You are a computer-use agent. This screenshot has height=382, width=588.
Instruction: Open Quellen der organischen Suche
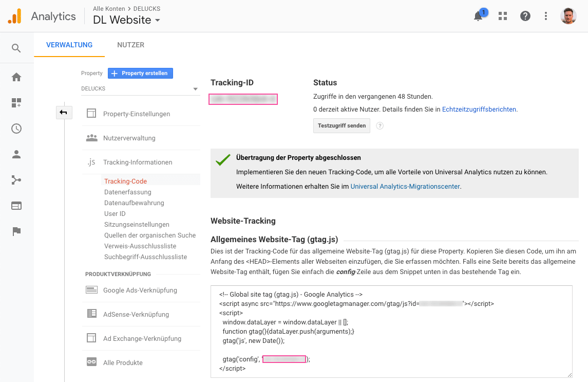(150, 235)
